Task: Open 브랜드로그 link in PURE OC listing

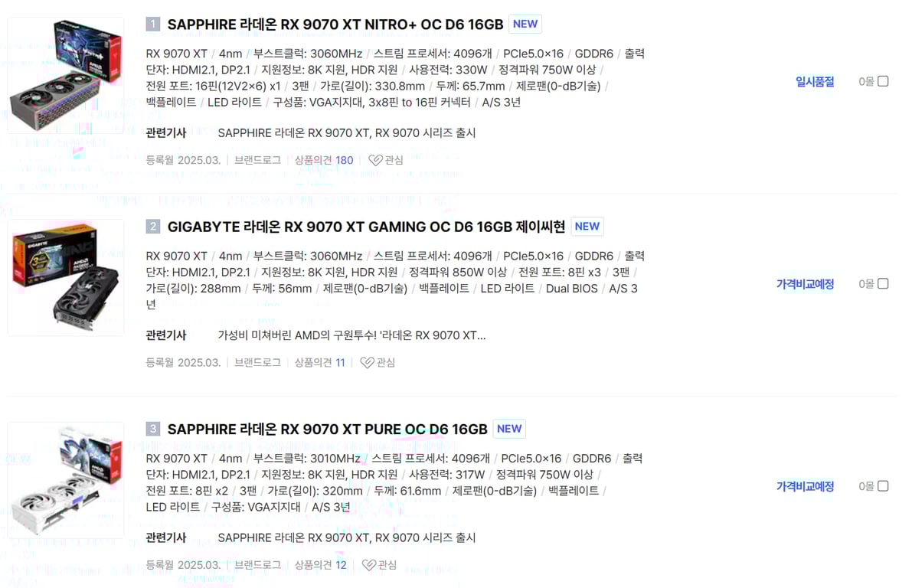Action: click(x=257, y=565)
